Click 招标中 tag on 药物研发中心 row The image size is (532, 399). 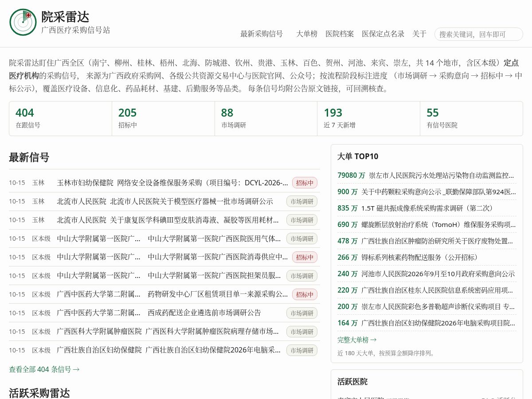[x=305, y=294]
